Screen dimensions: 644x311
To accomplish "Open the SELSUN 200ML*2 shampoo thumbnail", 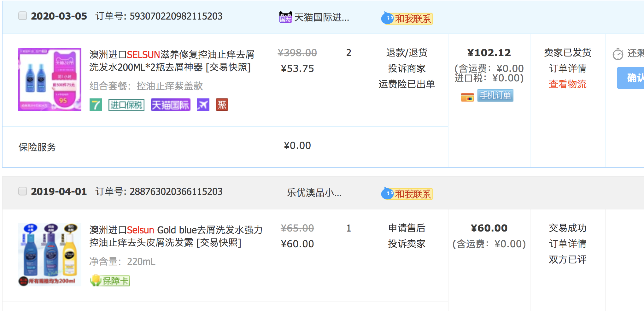I will 50,79.
